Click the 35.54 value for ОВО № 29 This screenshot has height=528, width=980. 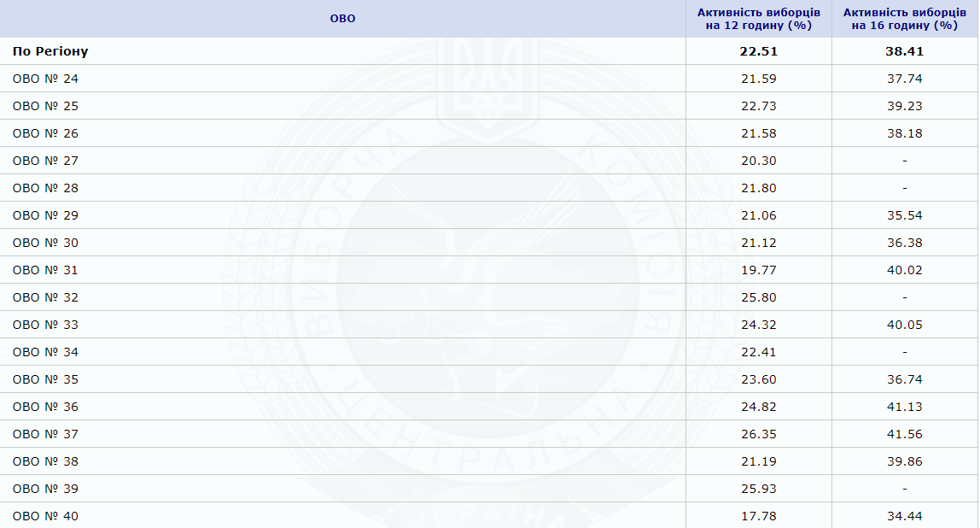904,215
